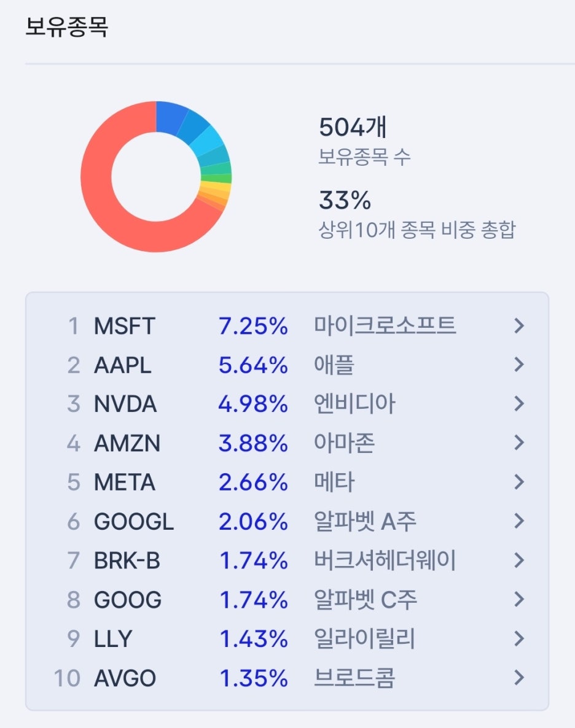
Task: Click the arrow next to 일라이릴리
Action: click(519, 638)
